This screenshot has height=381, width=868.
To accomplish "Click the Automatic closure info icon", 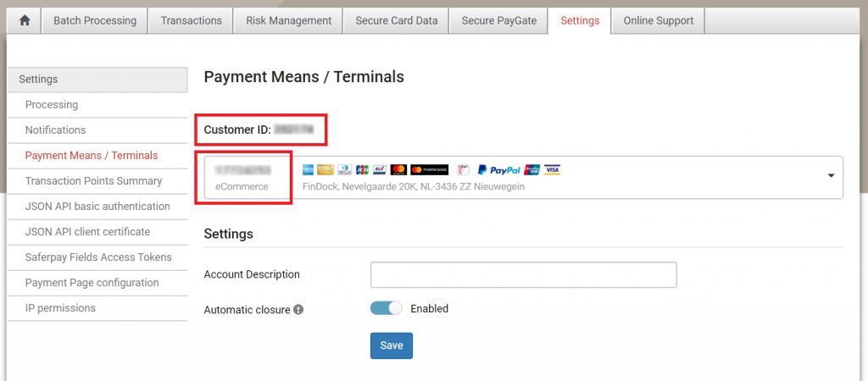I will [298, 310].
